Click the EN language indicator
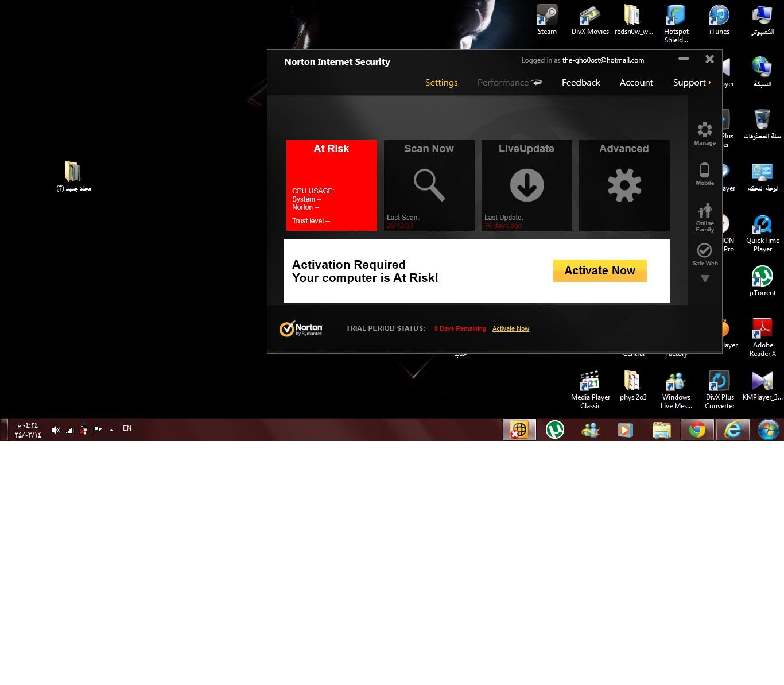The width and height of the screenshot is (784, 685). point(127,428)
